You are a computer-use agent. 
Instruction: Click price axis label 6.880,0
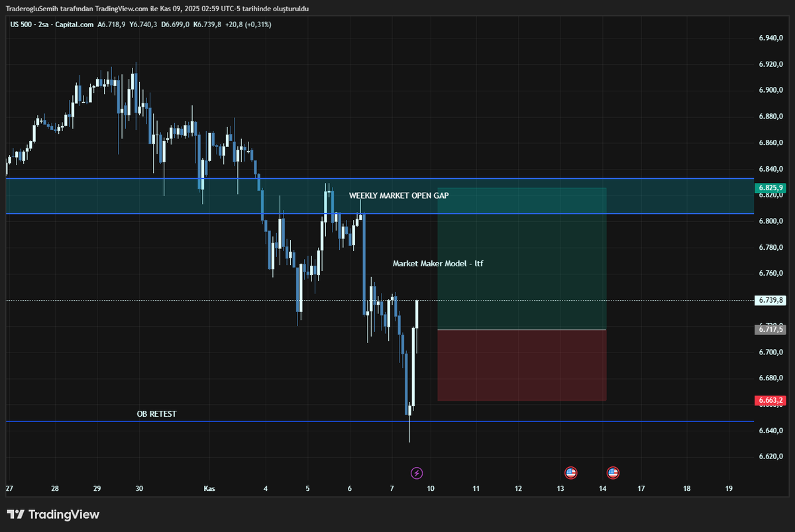tap(771, 117)
